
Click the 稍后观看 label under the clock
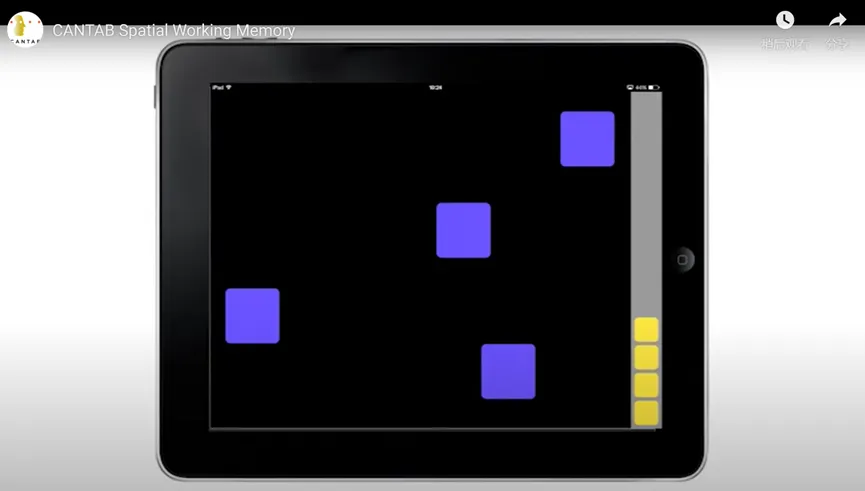783,44
